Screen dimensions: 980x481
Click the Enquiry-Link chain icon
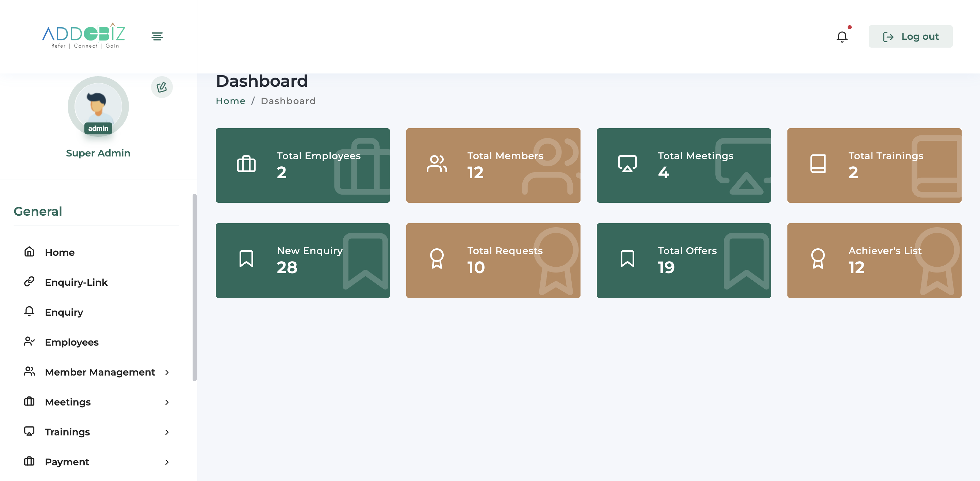pyautogui.click(x=29, y=282)
